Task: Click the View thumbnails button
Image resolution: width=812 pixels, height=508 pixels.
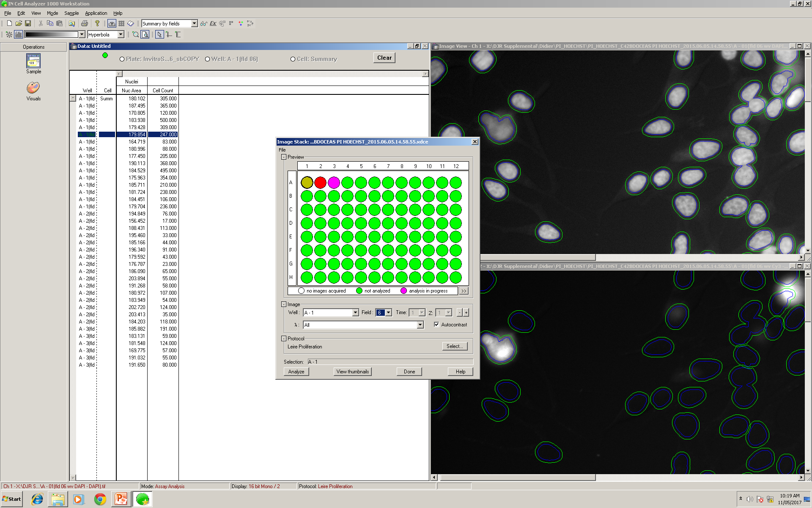Action: pos(352,372)
